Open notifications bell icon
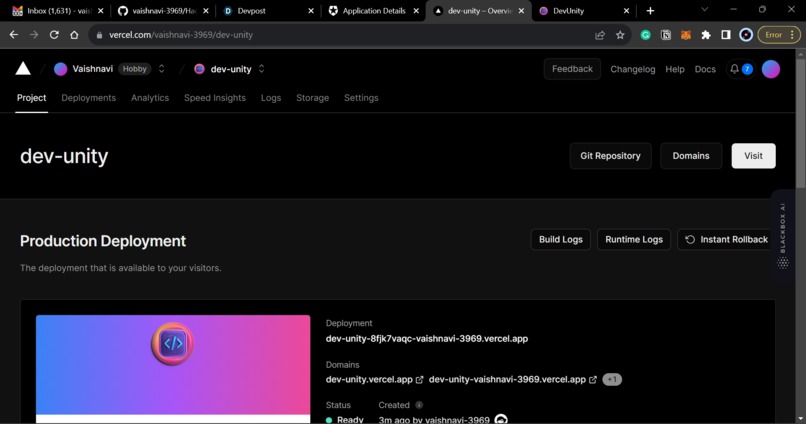The image size is (806, 424). (x=735, y=69)
